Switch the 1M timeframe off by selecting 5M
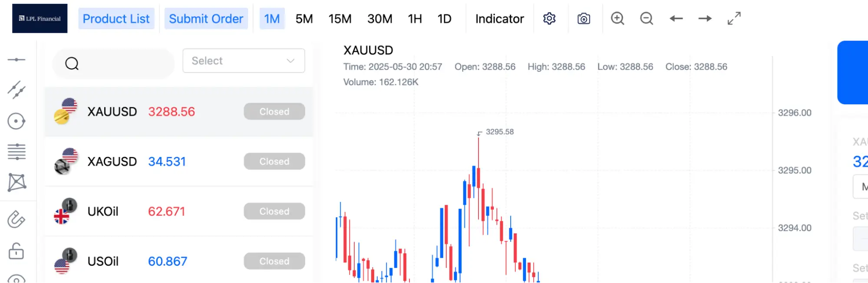The width and height of the screenshot is (868, 283). pos(304,18)
